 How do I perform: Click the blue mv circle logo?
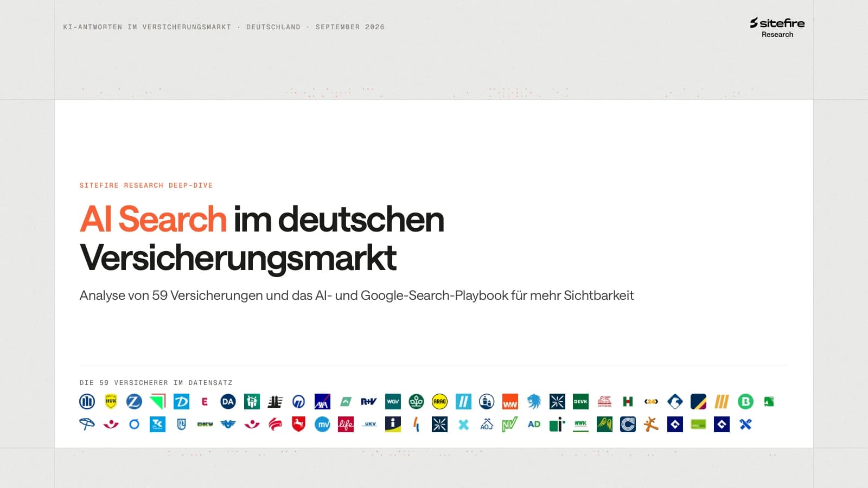(x=322, y=424)
